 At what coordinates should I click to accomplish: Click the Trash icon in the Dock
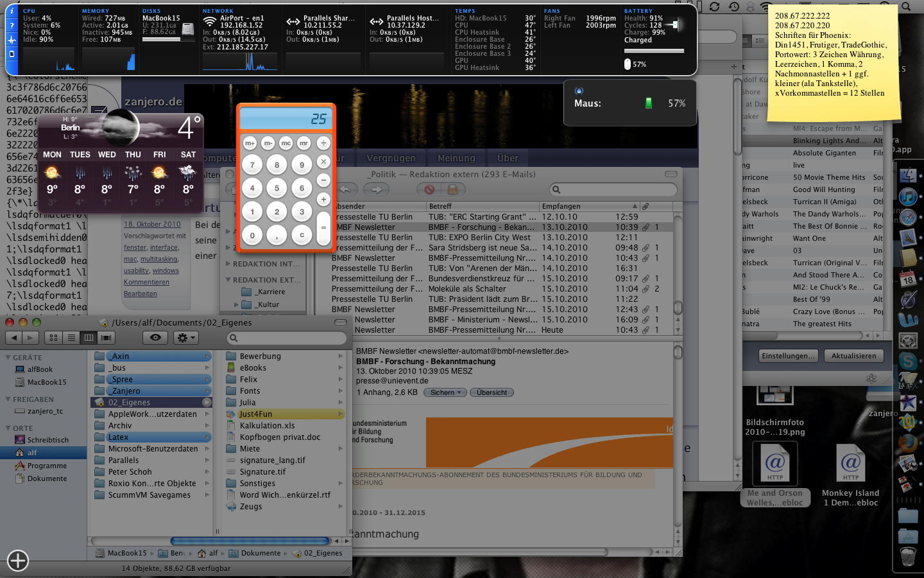coord(908,556)
